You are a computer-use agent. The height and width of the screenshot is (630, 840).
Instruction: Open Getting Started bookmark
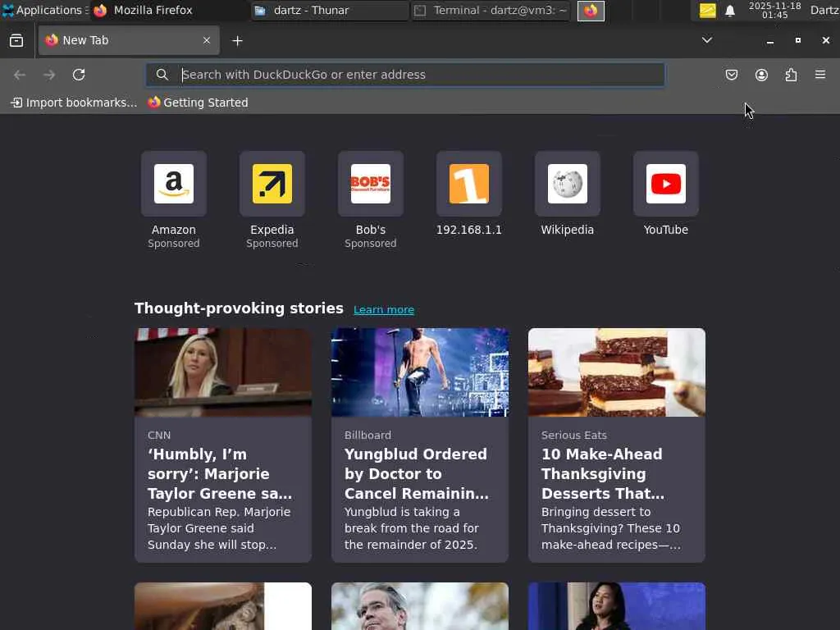199,103
